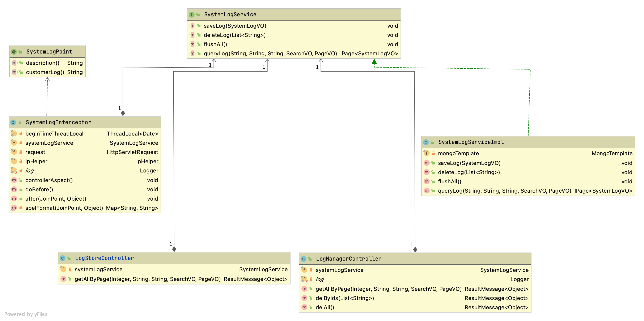This screenshot has width=644, height=321.
Task: Select the SystemLogPoint annotation title
Action: [49, 52]
